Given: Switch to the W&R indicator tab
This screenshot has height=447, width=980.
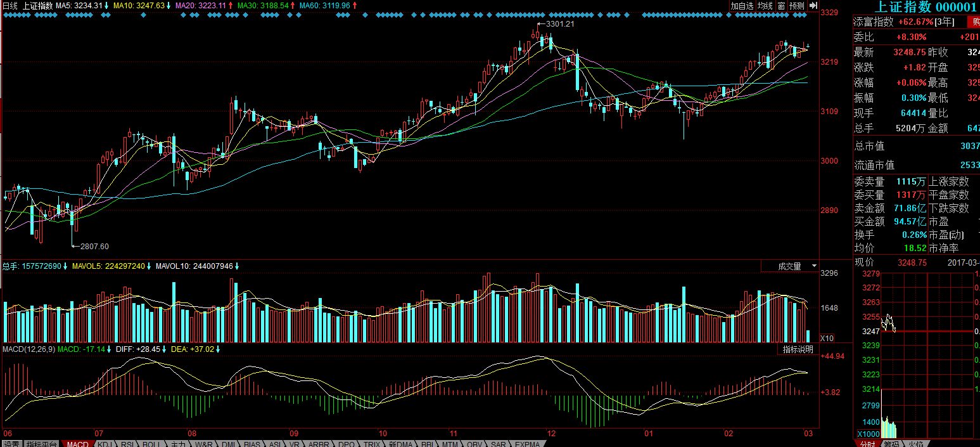Looking at the screenshot, I should point(204,444).
